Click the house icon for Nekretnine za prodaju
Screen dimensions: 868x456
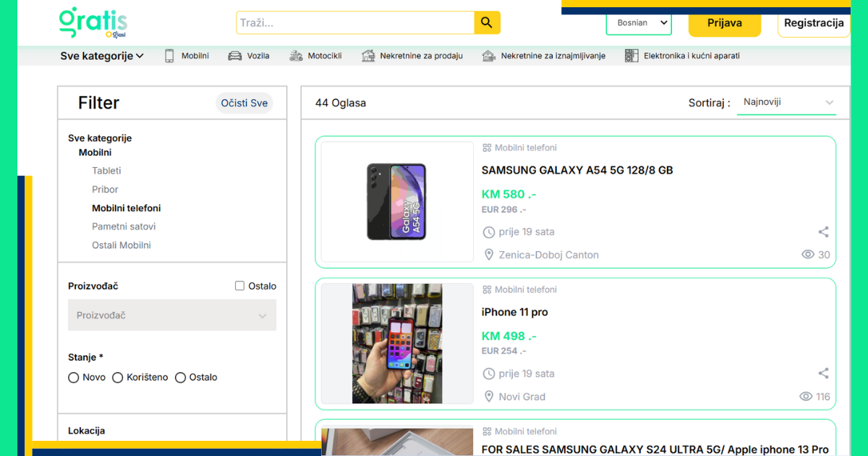(368, 56)
